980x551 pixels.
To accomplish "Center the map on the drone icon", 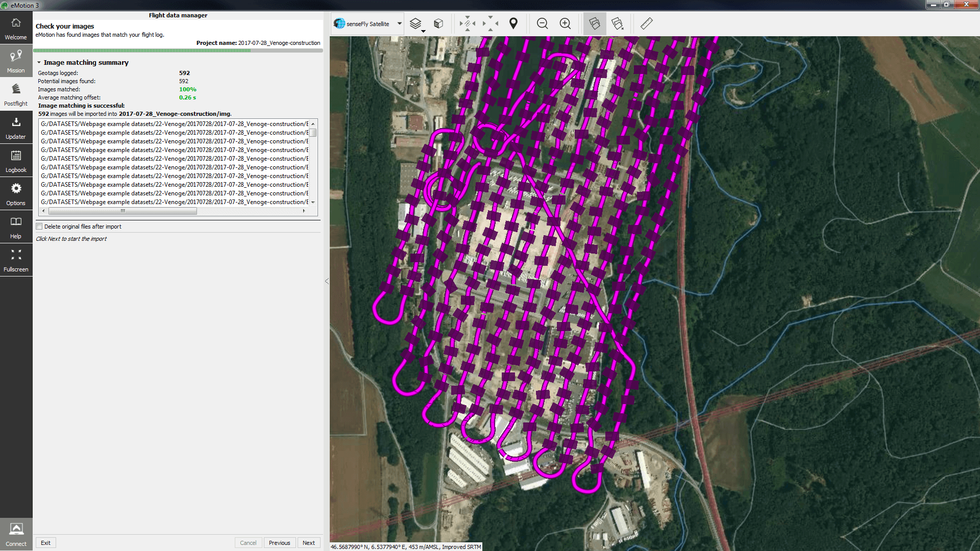I will pos(467,23).
